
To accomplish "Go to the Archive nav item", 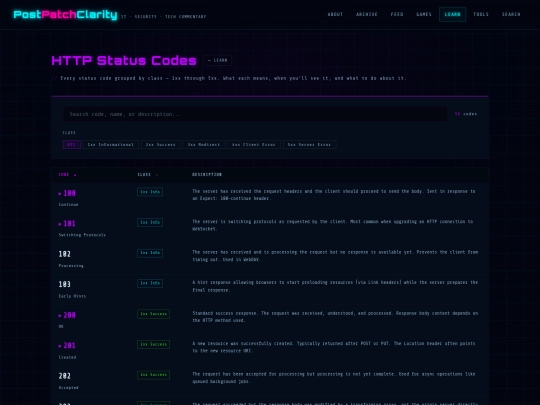I will pos(367,14).
